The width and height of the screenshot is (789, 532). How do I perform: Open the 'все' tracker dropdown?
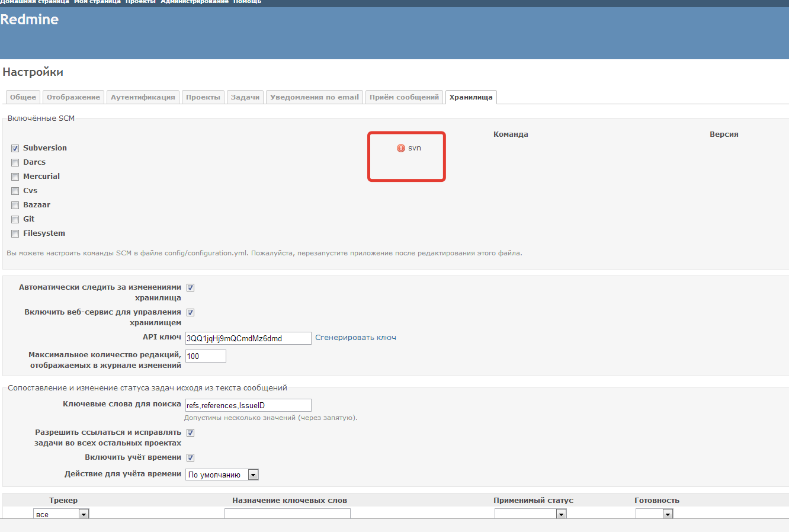(61, 514)
